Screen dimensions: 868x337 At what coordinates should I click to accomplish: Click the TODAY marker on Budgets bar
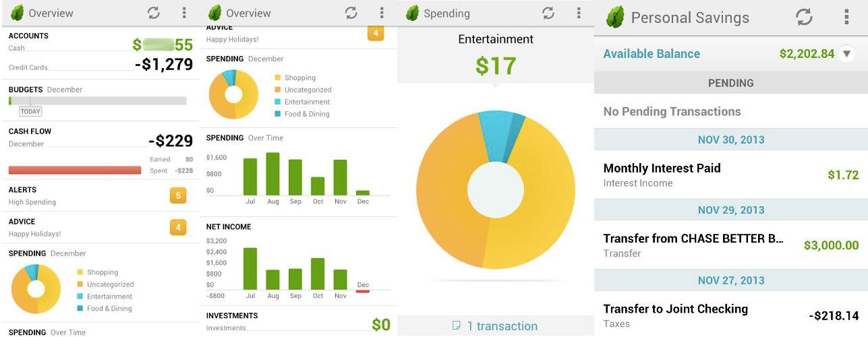30,111
